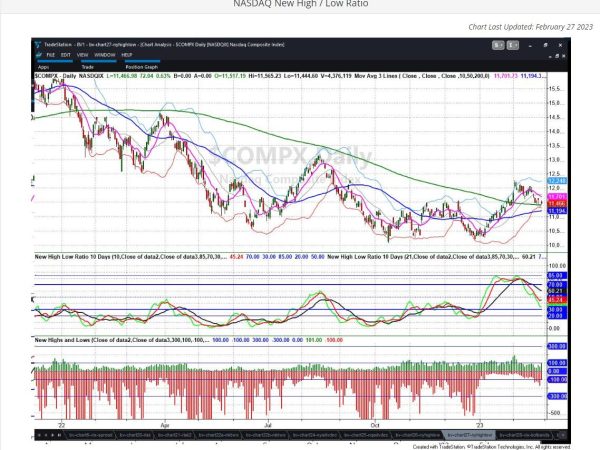600x450 pixels.
Task: Select the active workspace tab 'bv-chart27-nyhighlow'
Action: 463,435
